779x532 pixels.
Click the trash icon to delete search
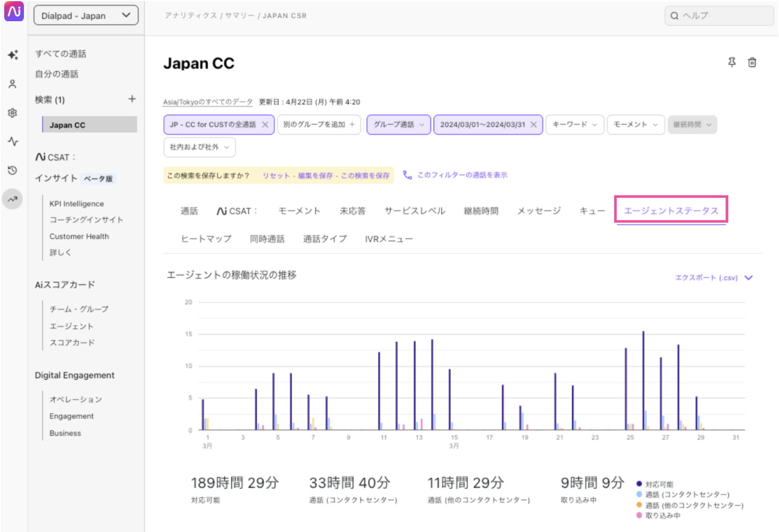752,62
